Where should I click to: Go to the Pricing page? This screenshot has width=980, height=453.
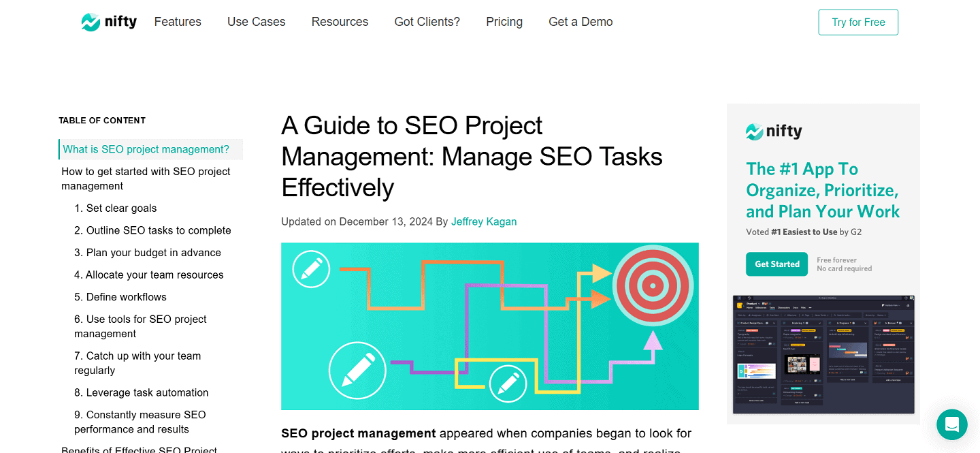[504, 22]
